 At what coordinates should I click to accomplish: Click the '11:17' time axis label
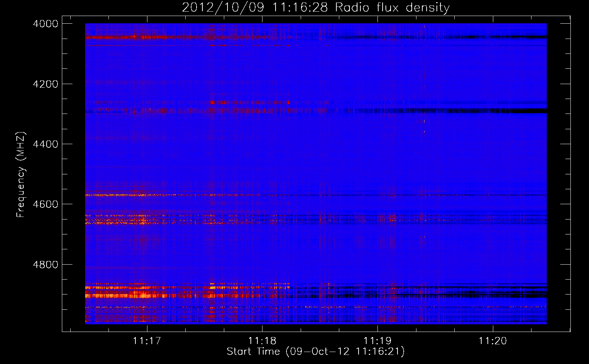147,341
